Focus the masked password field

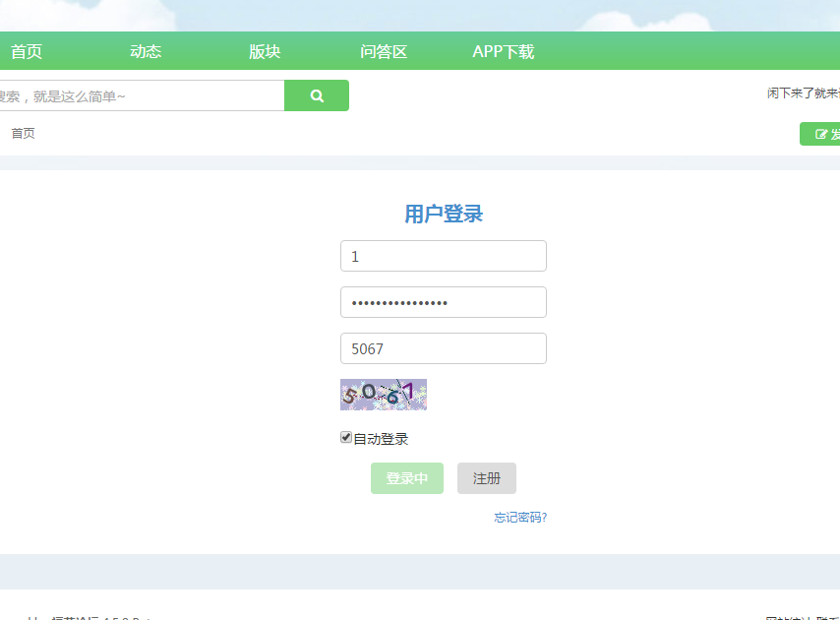tap(443, 302)
